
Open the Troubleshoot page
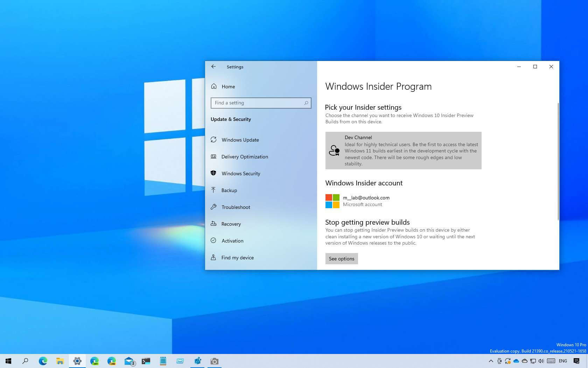click(236, 207)
